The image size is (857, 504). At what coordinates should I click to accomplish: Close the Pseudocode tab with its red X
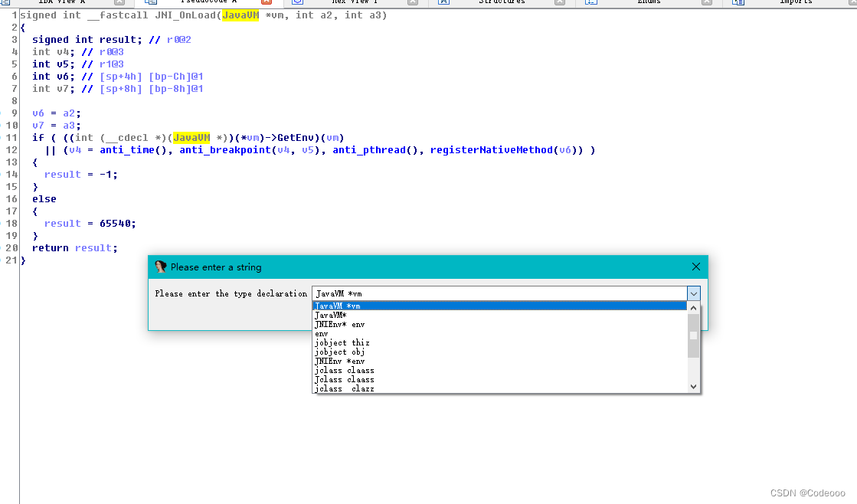pos(267,2)
